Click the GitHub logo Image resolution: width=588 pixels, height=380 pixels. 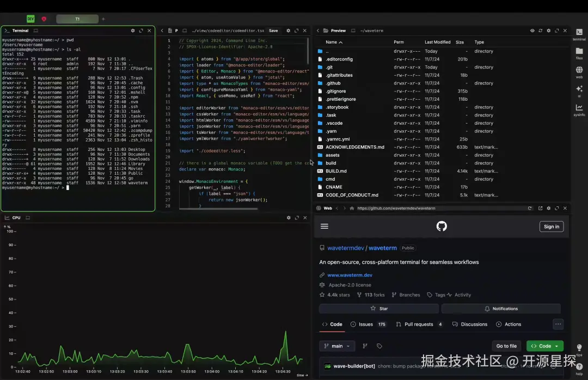tap(442, 226)
